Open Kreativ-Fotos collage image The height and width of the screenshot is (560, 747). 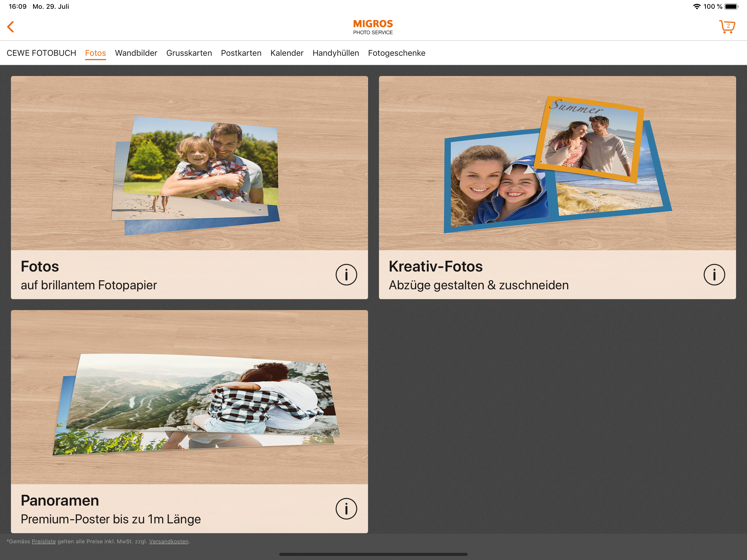(x=557, y=163)
